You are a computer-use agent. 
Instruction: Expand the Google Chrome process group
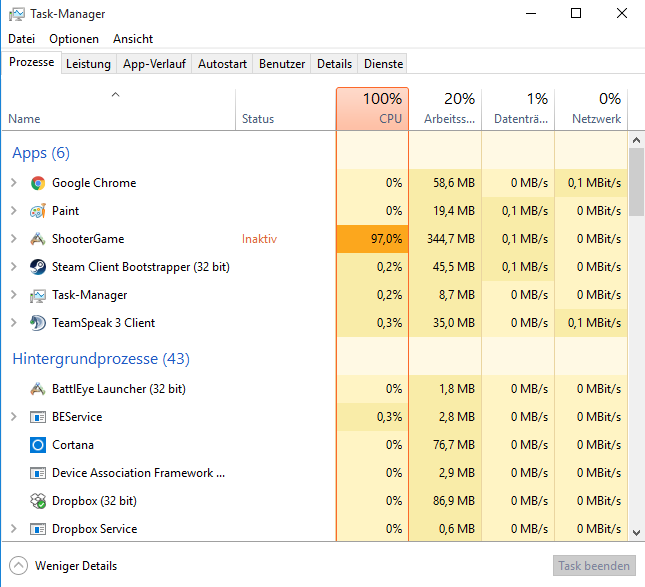point(14,183)
